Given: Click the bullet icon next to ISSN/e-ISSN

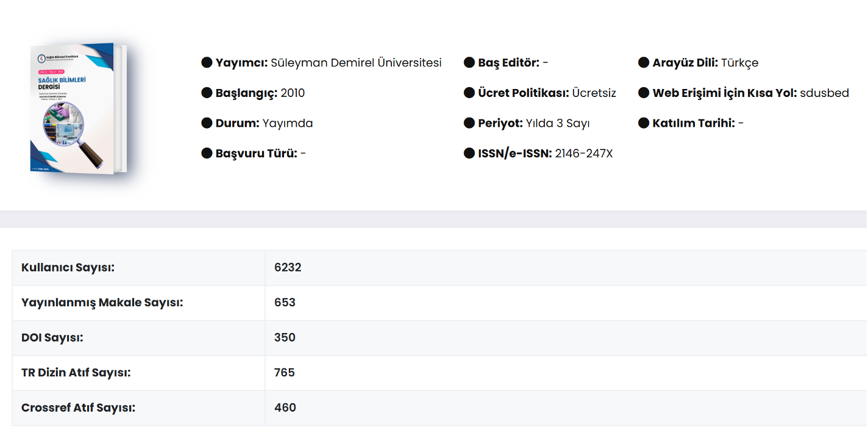Looking at the screenshot, I should [469, 153].
